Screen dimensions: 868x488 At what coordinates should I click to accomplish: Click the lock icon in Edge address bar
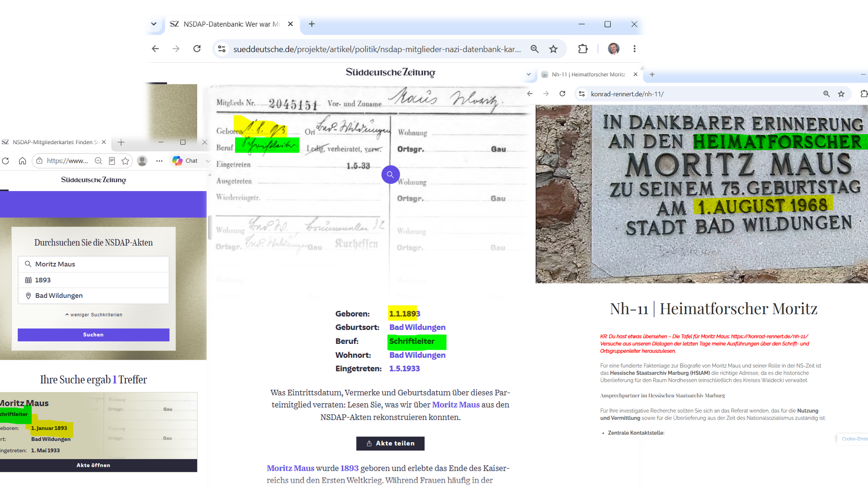[39, 161]
